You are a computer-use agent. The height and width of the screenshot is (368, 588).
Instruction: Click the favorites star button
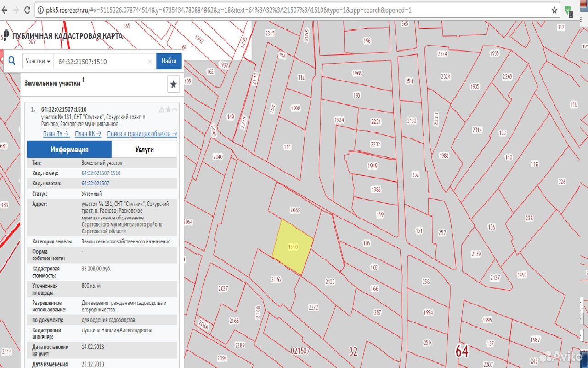click(x=174, y=84)
